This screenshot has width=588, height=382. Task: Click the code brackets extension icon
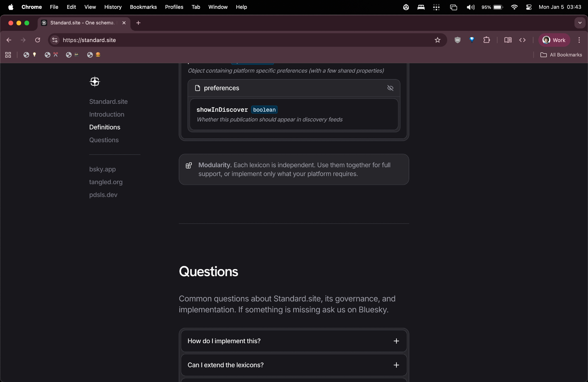(522, 40)
